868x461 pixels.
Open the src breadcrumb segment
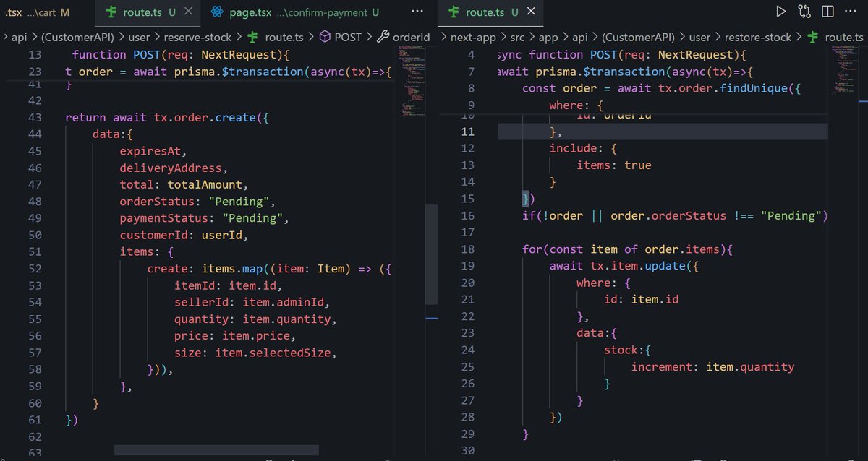(x=519, y=38)
